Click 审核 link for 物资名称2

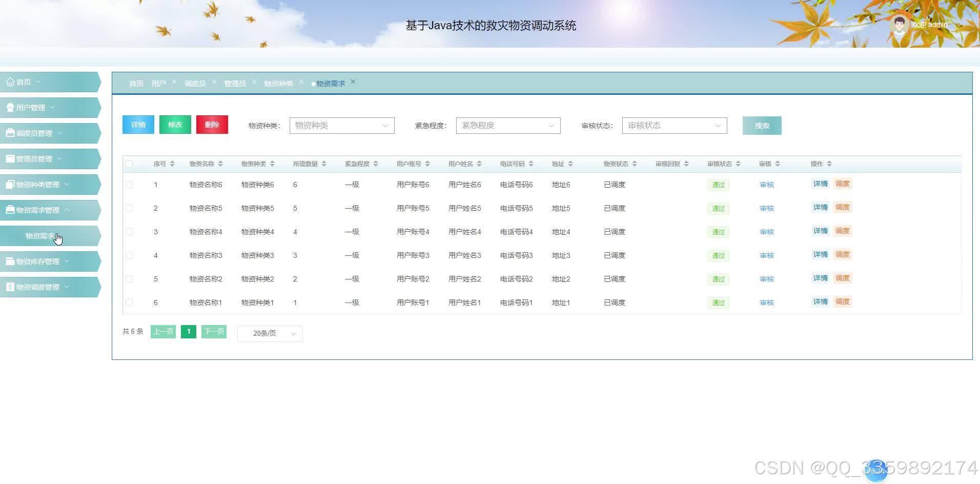point(767,279)
